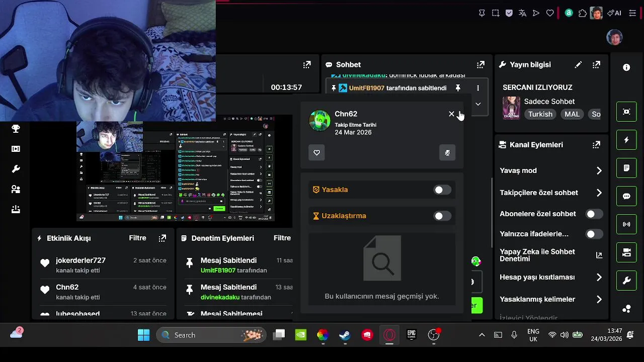Open Epic Games from the taskbar
Image resolution: width=644 pixels, height=362 pixels.
[412, 335]
